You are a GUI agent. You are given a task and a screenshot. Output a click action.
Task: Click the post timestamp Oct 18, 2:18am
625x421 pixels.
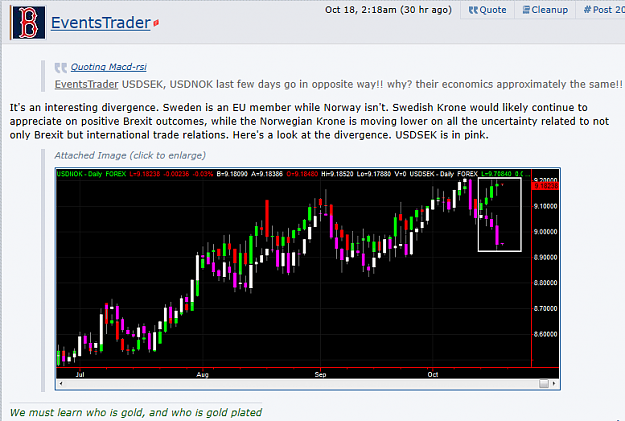[388, 10]
